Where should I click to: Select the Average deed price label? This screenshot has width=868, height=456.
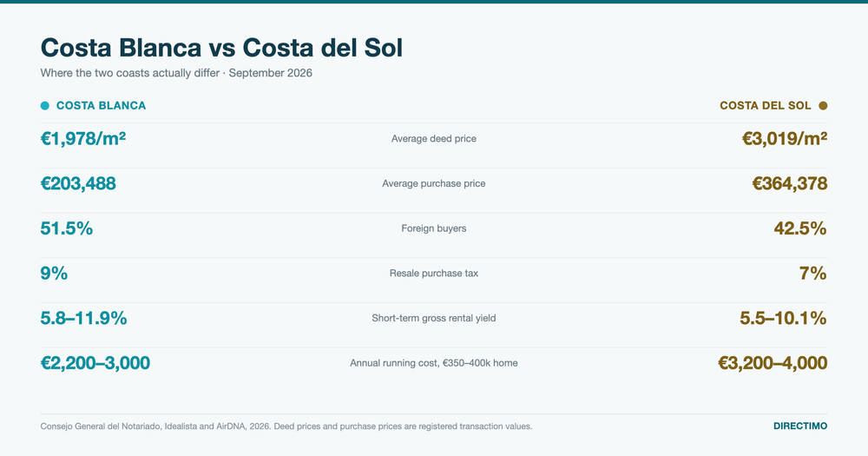click(x=434, y=138)
